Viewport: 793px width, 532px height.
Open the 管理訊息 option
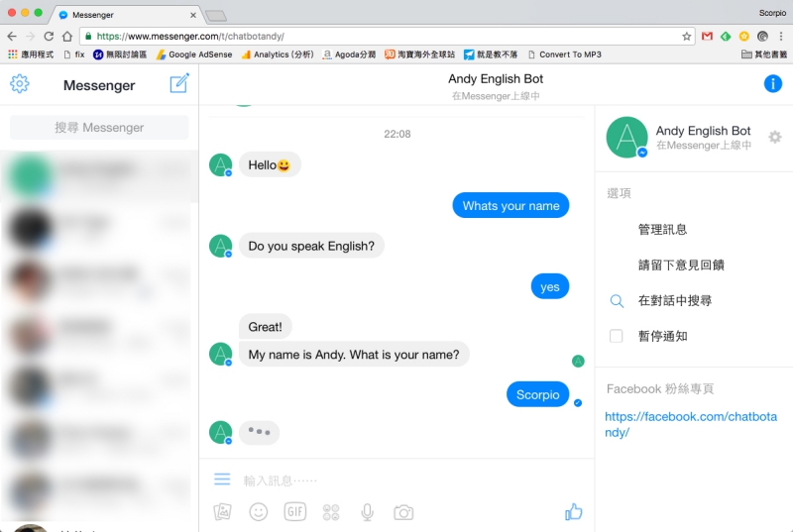point(662,230)
